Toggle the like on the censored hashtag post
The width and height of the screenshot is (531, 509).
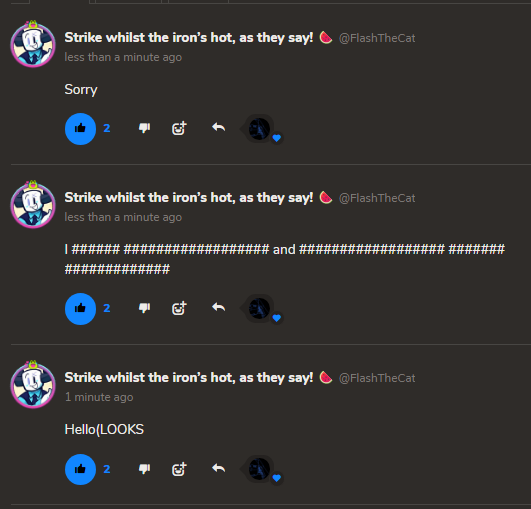[80, 309]
